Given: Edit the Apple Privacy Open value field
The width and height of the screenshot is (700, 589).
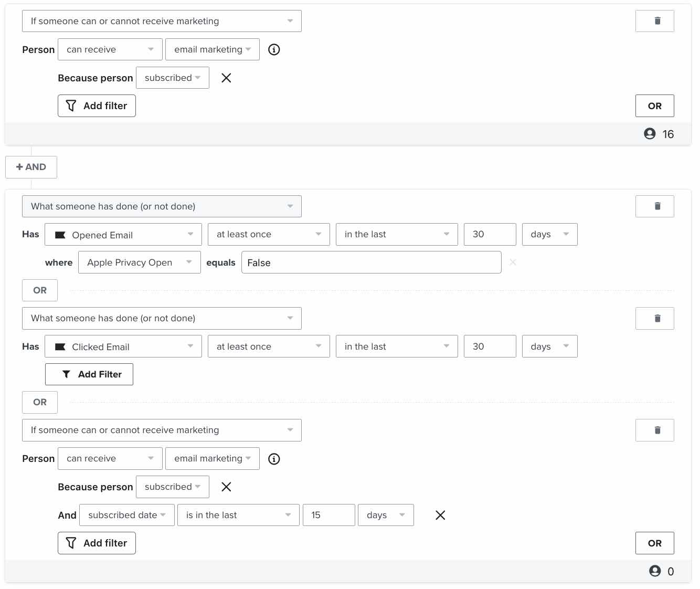Looking at the screenshot, I should [x=371, y=262].
